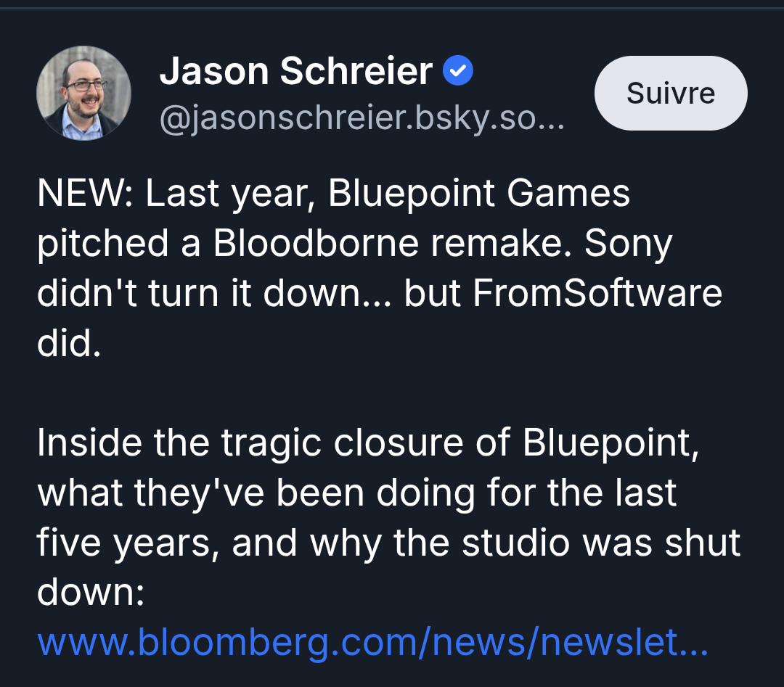Open the Jason Schreier display name

(x=295, y=71)
